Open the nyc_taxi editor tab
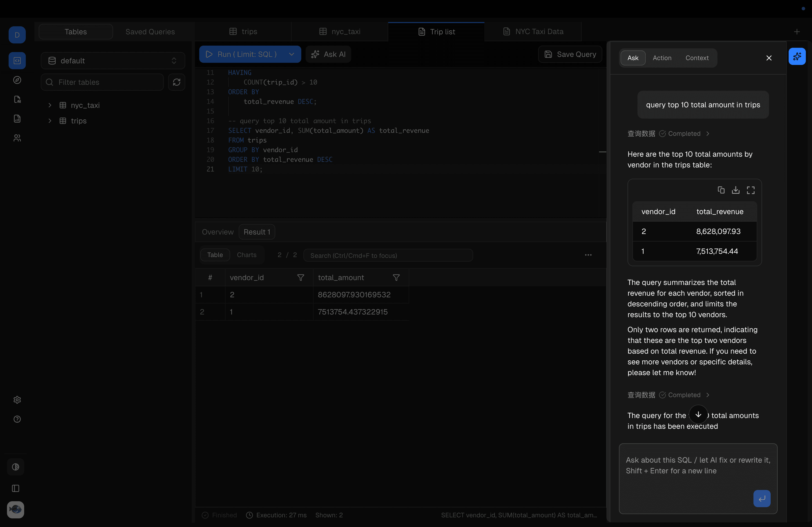This screenshot has width=812, height=527. 340,32
